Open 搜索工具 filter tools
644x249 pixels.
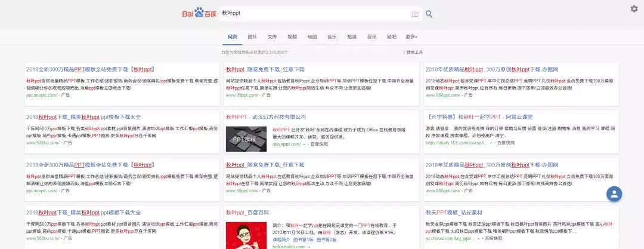click(x=413, y=53)
